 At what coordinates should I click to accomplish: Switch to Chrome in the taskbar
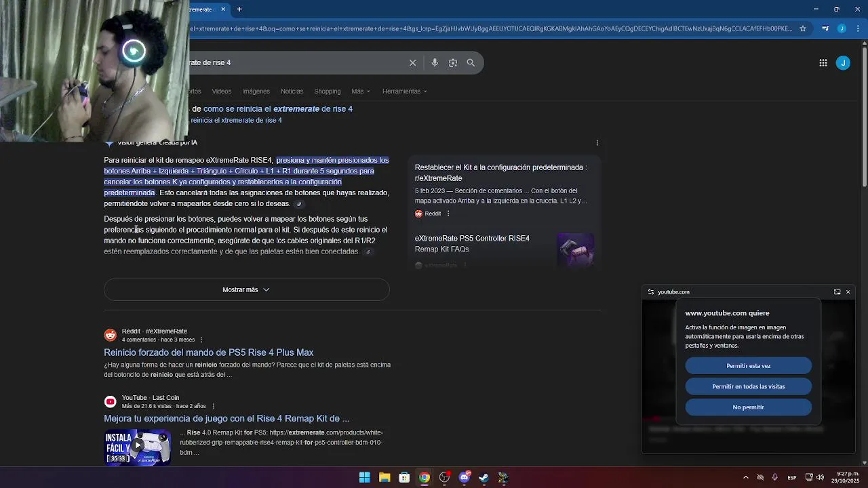pyautogui.click(x=424, y=477)
